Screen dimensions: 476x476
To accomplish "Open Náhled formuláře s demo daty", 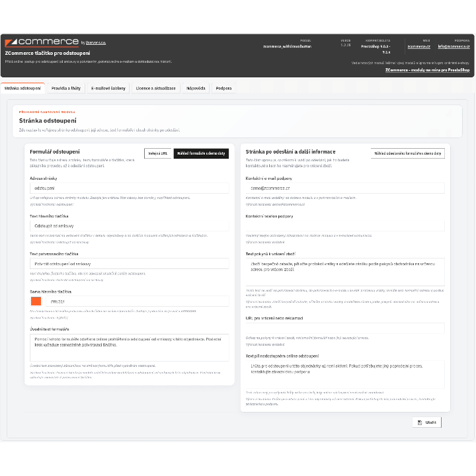I will coord(201,153).
